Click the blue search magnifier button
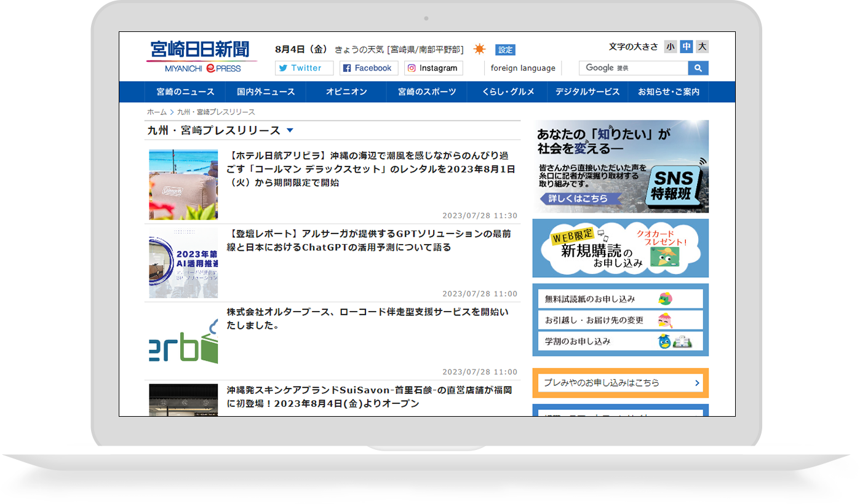 (x=698, y=68)
